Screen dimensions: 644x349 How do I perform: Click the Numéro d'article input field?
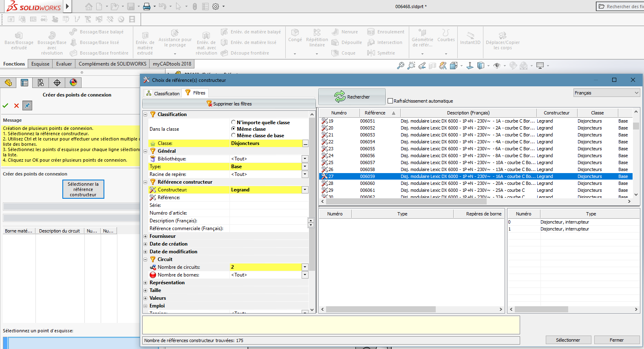(x=269, y=213)
